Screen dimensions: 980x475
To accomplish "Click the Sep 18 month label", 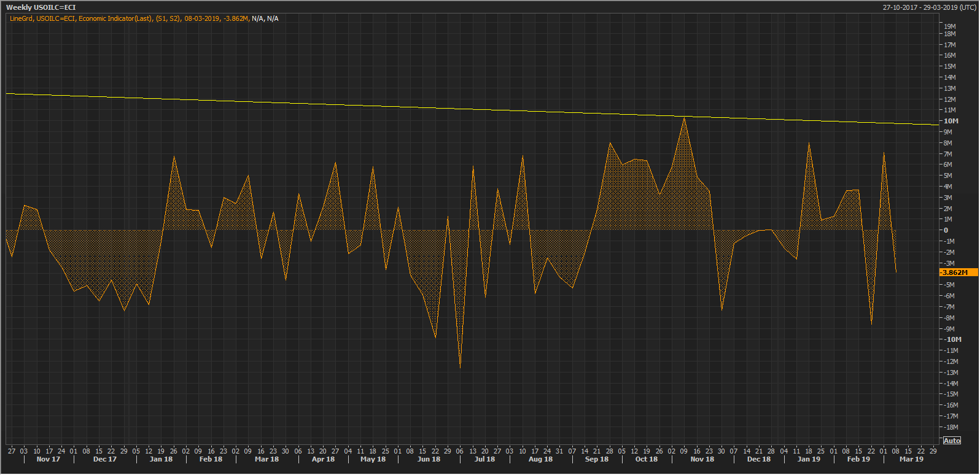I will point(597,459).
